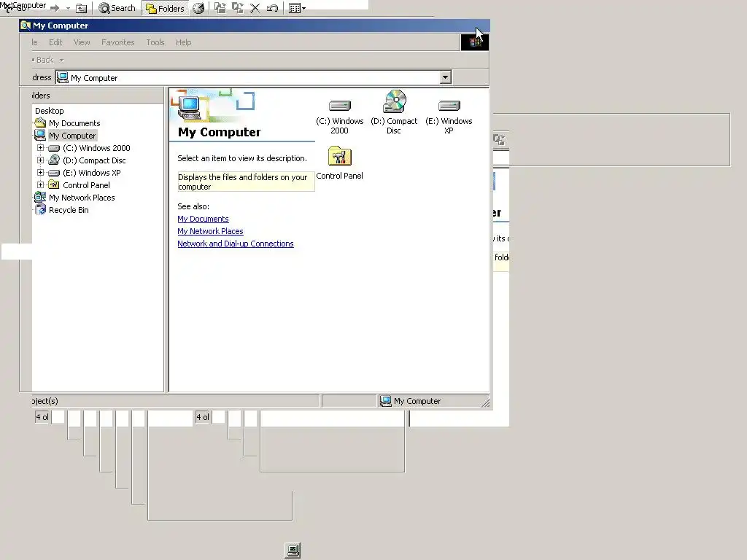Click the Undo arrow icon in toolbar

coord(272,8)
